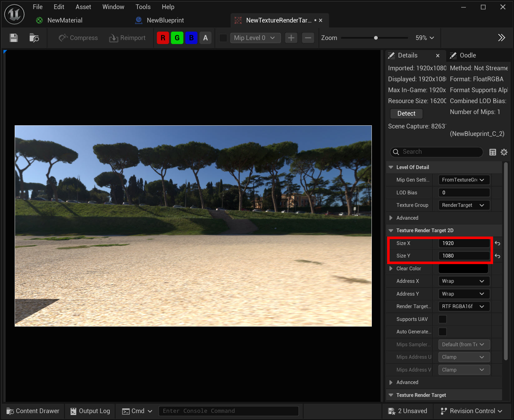The width and height of the screenshot is (514, 420).
Task: Switch to the NewBlueprint tab
Action: [159, 20]
